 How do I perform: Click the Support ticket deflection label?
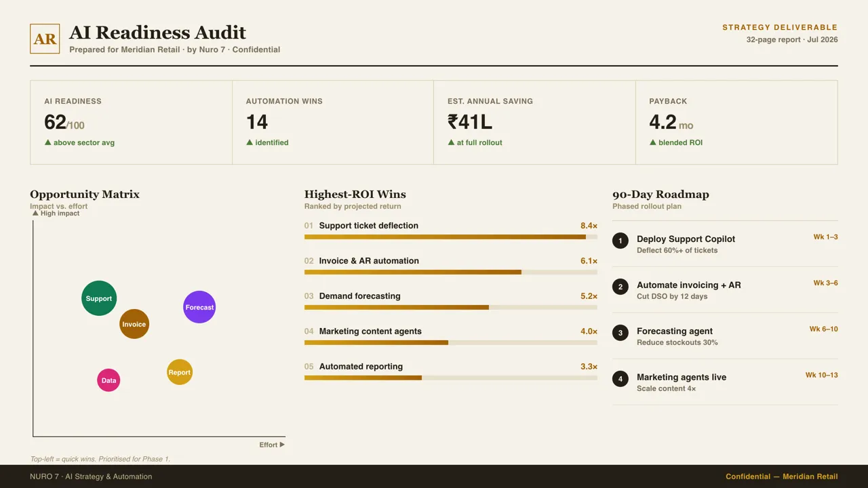pyautogui.click(x=369, y=226)
